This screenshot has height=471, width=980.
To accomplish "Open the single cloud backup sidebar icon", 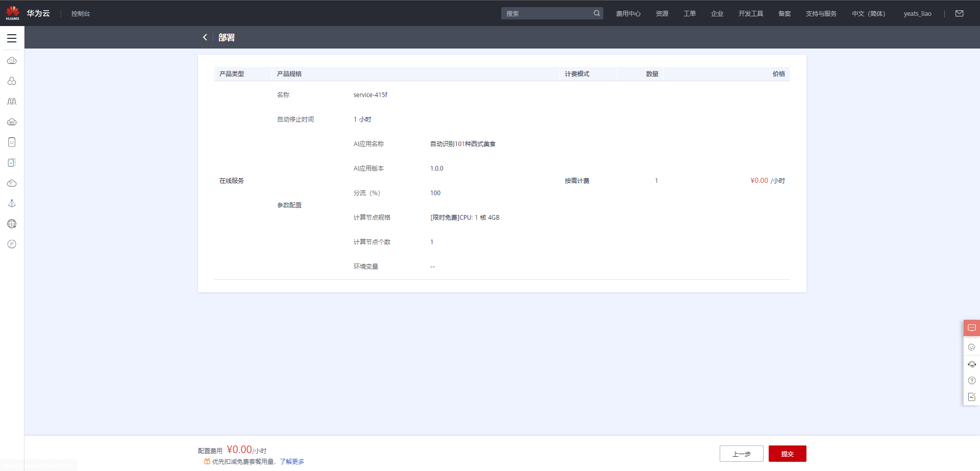I will [12, 142].
